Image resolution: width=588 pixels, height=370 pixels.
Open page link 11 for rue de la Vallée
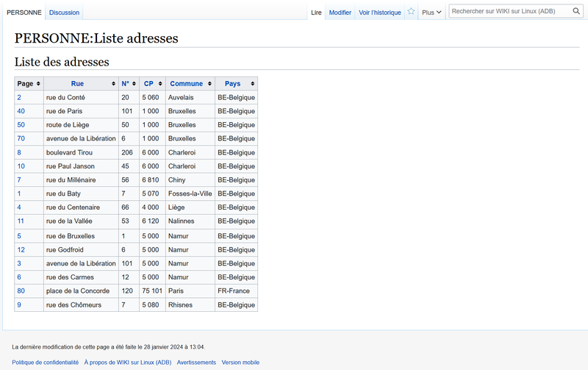point(21,221)
